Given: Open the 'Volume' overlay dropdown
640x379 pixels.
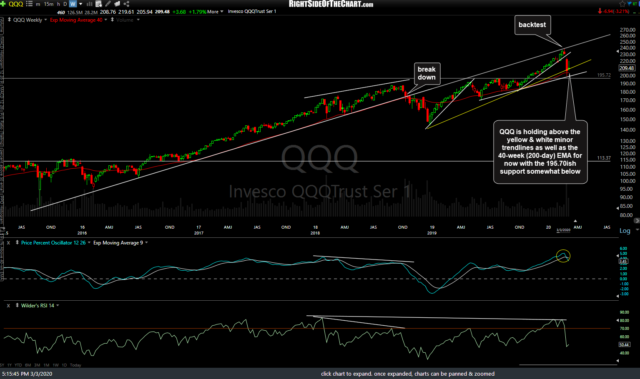Looking at the screenshot, I should 138,20.
